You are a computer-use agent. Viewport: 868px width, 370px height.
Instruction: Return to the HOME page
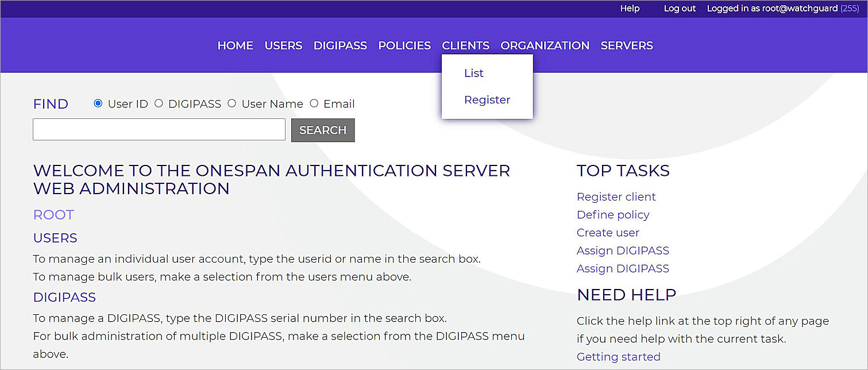pos(235,45)
